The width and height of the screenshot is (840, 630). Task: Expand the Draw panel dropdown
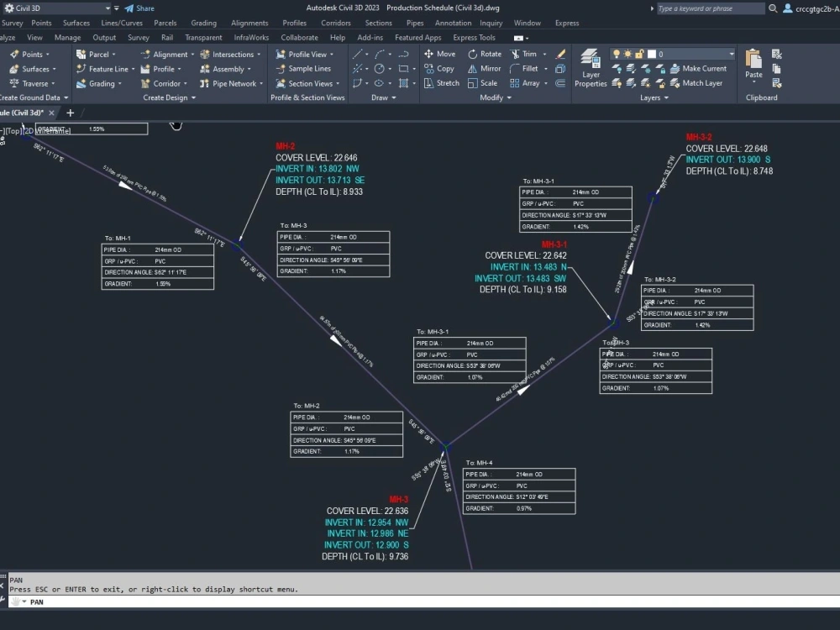click(x=396, y=97)
